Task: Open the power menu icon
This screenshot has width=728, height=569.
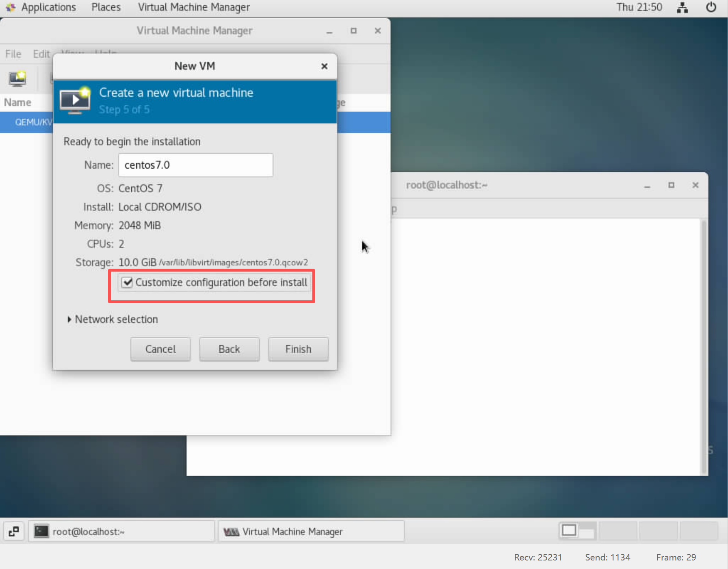Action: [711, 7]
